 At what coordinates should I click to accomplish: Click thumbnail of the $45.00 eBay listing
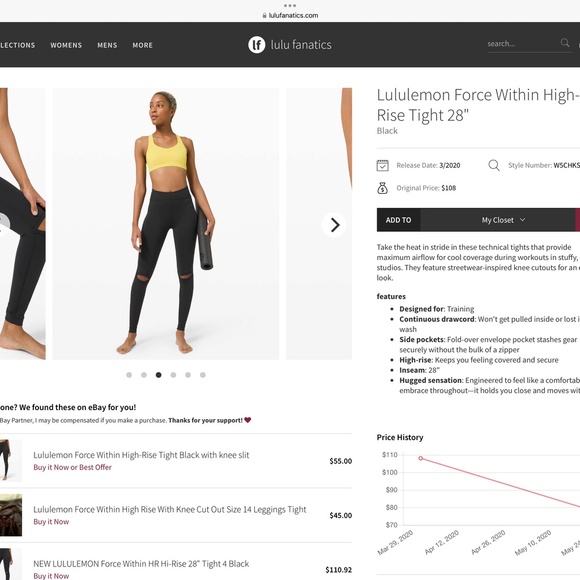coord(11,515)
